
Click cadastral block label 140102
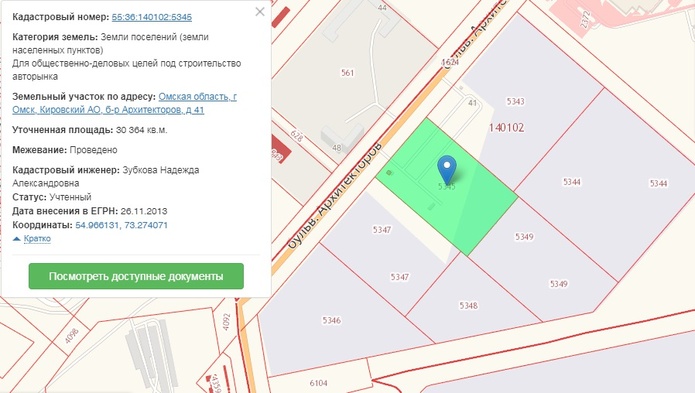pyautogui.click(x=507, y=128)
